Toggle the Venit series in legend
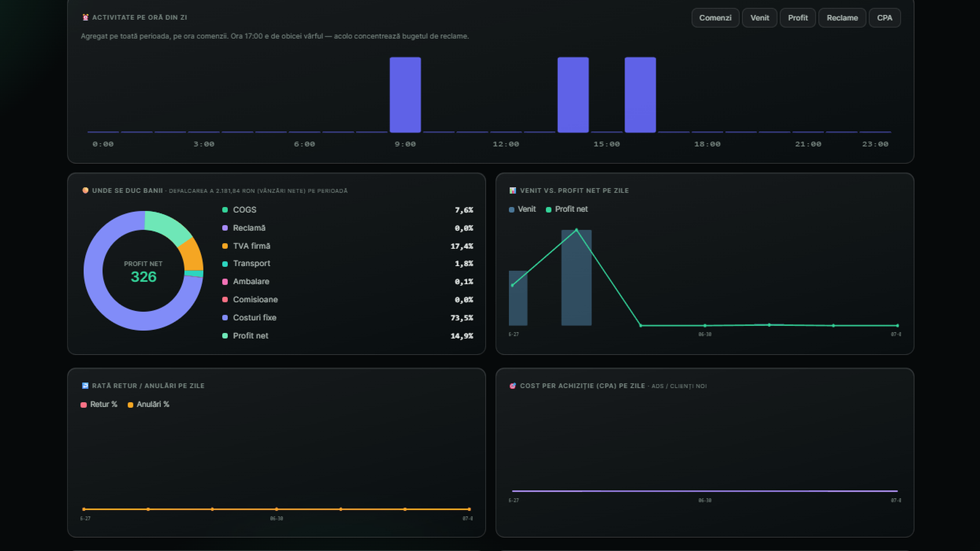Viewport: 980px width, 551px height. tap(522, 209)
